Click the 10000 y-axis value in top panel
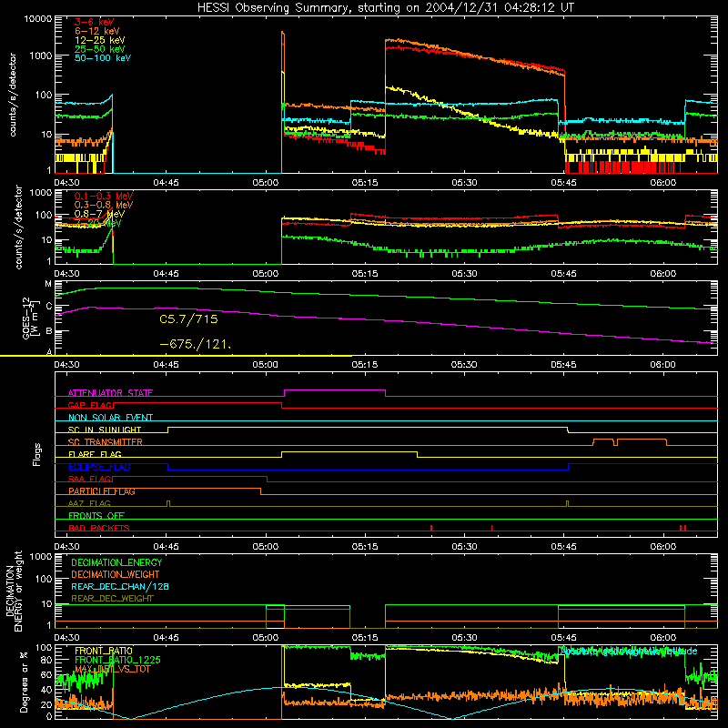The height and width of the screenshot is (728, 728). [38, 18]
